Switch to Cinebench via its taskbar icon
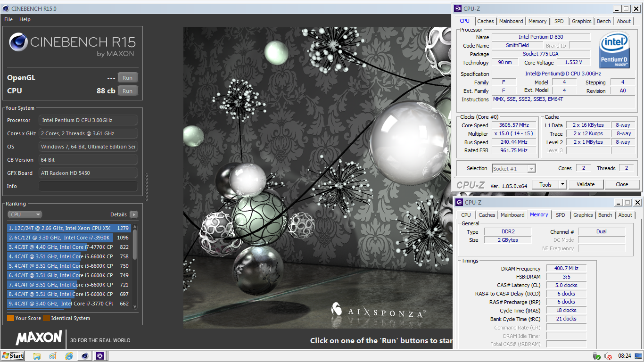This screenshot has width=644, height=362. tap(84, 356)
